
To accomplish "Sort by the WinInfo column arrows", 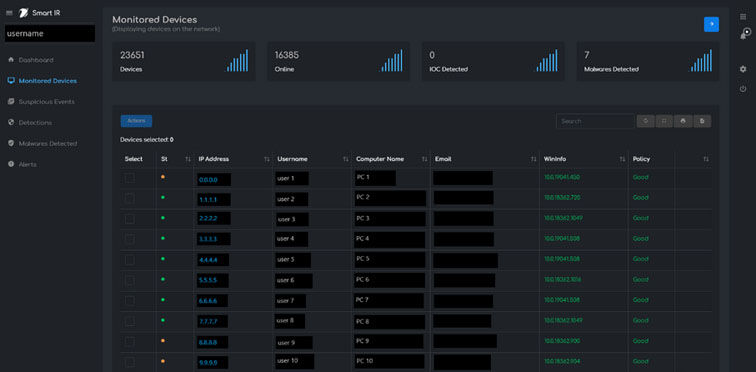I will 622,159.
